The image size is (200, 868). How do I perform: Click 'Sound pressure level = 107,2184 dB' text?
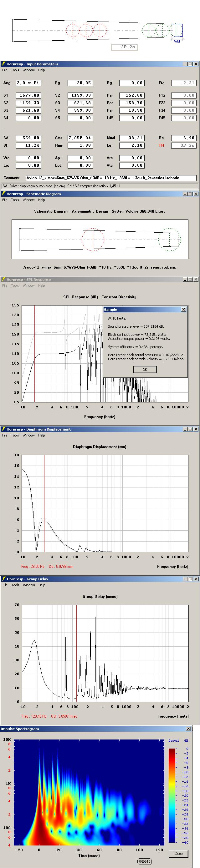point(136,326)
